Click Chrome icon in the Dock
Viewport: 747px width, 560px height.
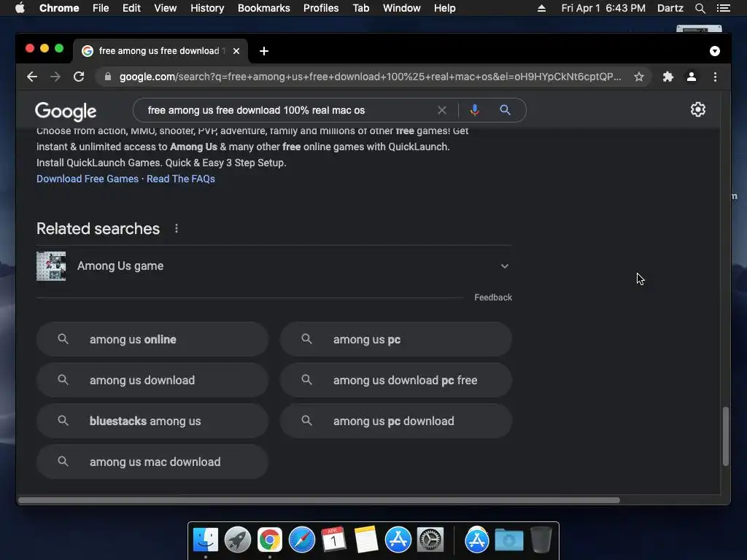click(x=270, y=540)
